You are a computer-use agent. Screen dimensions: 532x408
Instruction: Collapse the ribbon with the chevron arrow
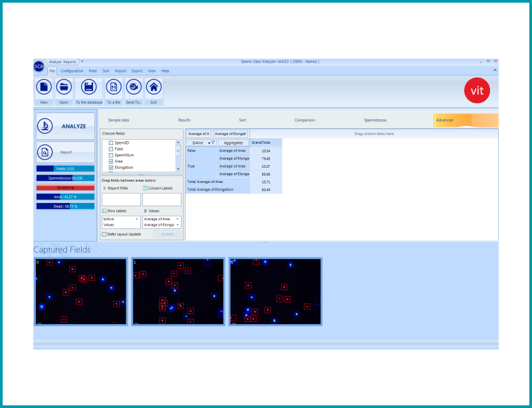[x=495, y=71]
